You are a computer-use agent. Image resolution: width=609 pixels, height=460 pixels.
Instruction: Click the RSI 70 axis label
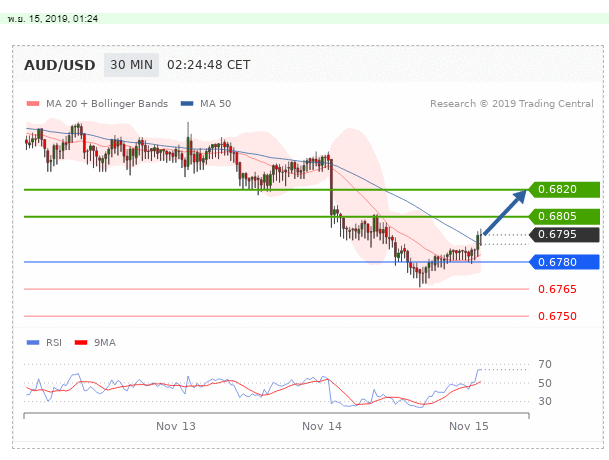coord(545,364)
